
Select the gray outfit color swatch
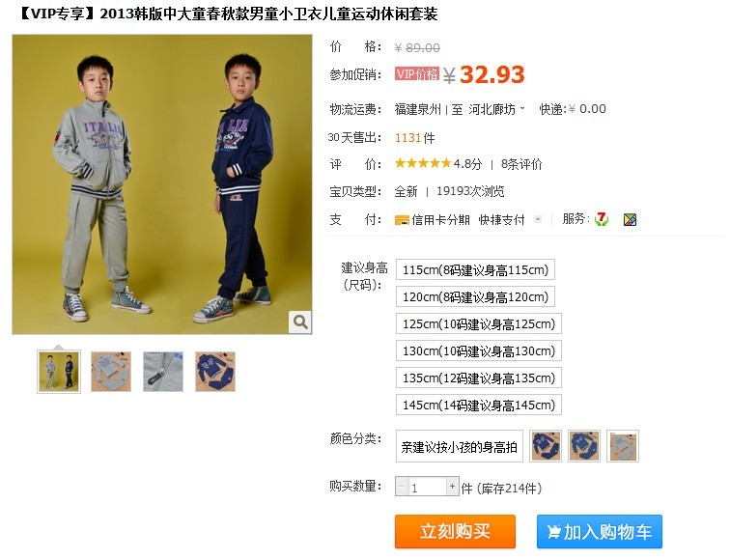coord(623,446)
